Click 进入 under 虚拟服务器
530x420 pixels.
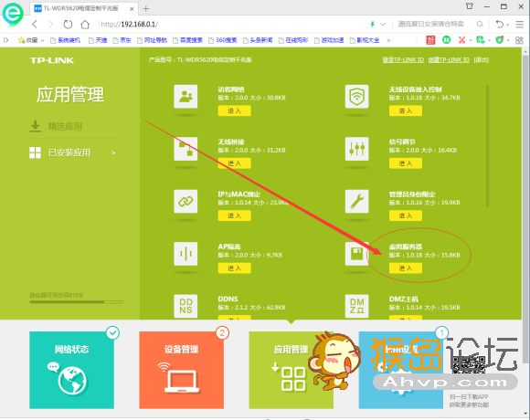406,268
